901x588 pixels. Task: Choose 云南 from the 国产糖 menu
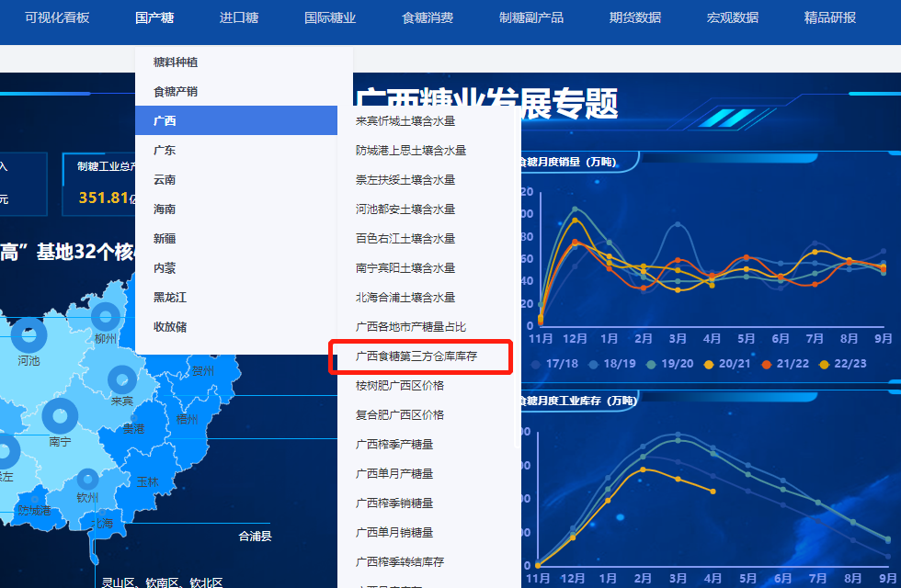tap(165, 179)
